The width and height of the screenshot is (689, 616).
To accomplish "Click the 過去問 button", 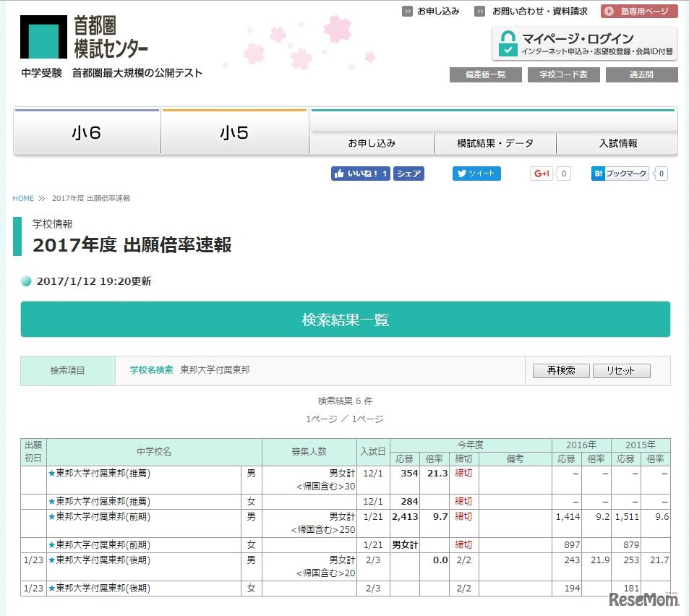I will pos(641,74).
